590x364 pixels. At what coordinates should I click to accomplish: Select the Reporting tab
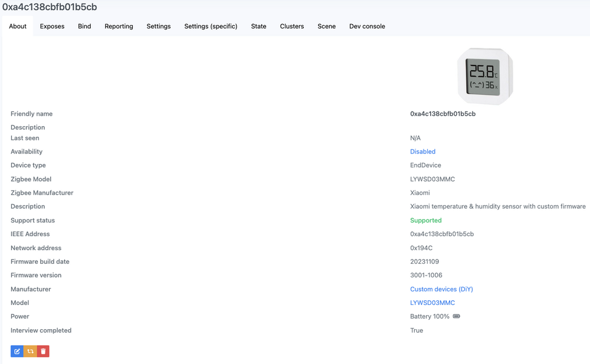click(119, 27)
